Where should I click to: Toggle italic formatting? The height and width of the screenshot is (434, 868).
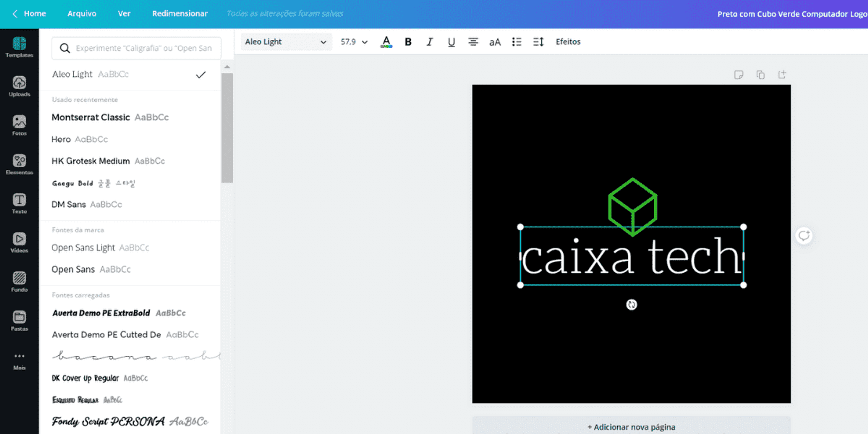[429, 42]
